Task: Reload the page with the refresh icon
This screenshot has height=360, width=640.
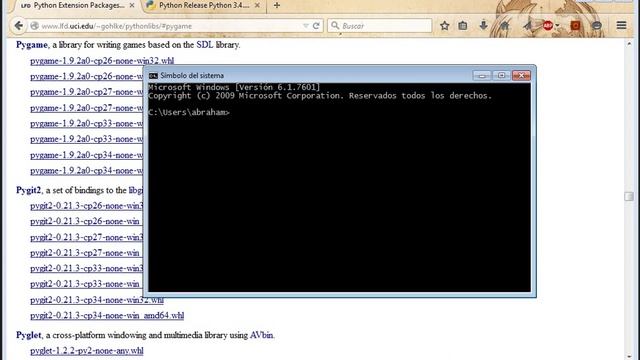Action: pos(316,26)
